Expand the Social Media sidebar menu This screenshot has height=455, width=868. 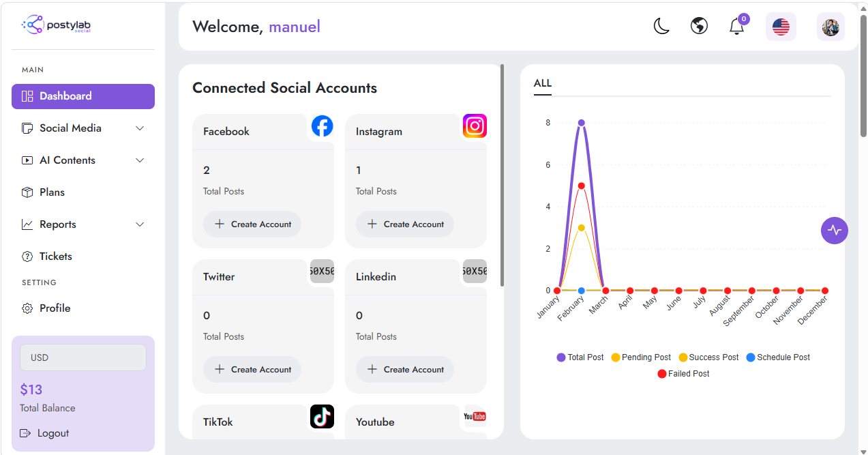pos(83,128)
